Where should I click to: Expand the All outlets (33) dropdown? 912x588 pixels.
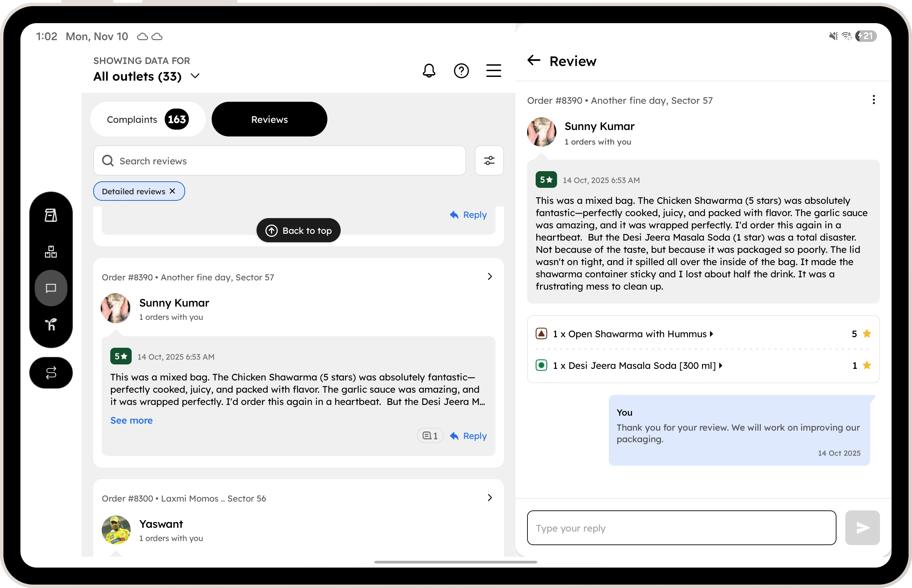coord(195,76)
